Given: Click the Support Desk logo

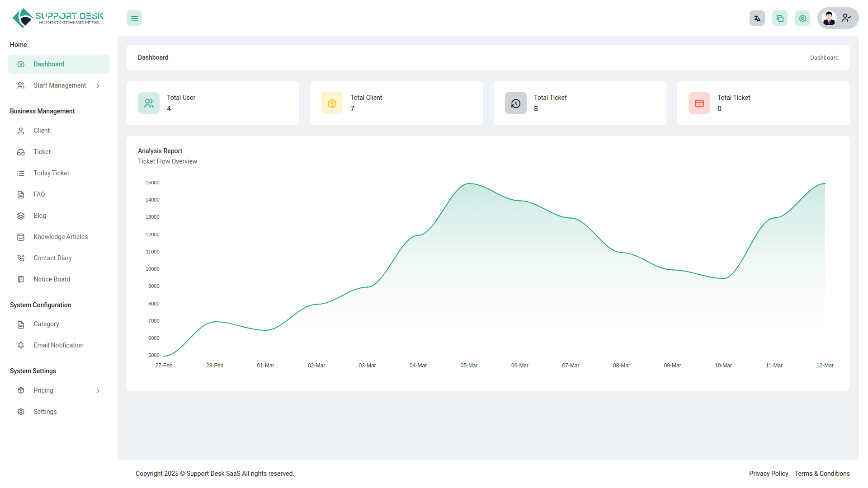Looking at the screenshot, I should (x=57, y=18).
